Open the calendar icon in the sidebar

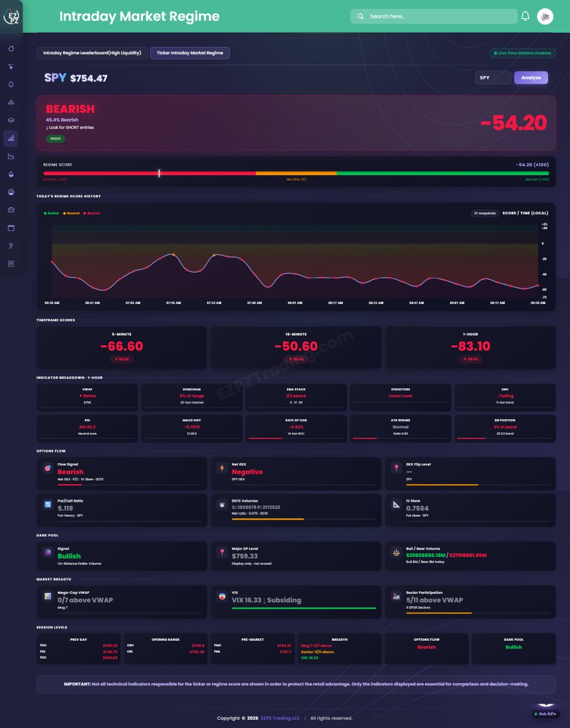(11, 228)
